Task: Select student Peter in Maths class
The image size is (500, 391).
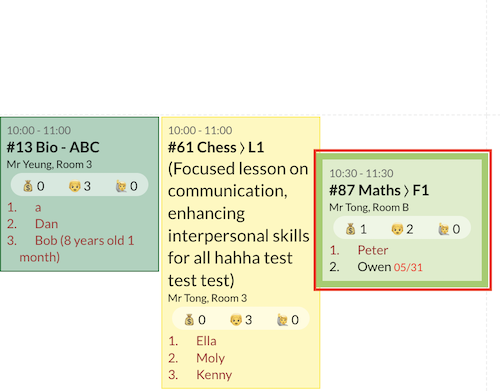Action: coord(373,250)
